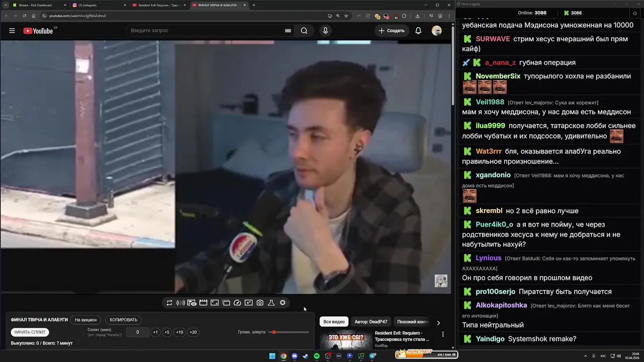
Task: Click username Yaindigo in chat
Action: (490, 339)
